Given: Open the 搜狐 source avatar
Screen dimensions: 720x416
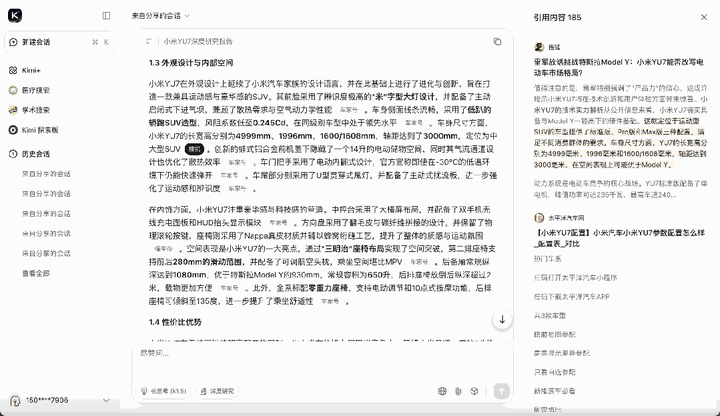Looking at the screenshot, I should tap(539, 47).
